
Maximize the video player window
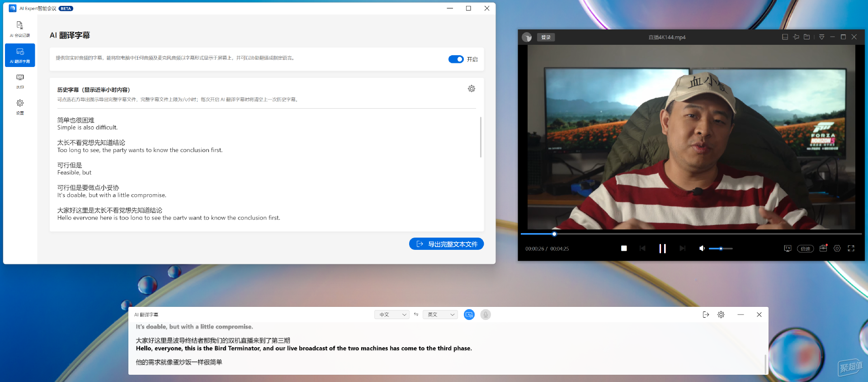(x=843, y=37)
